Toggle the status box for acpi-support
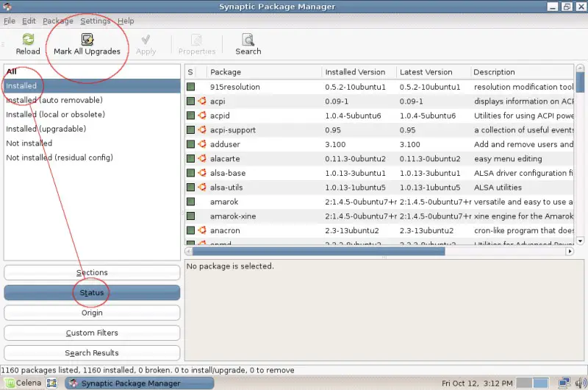588x390 pixels. 190,130
